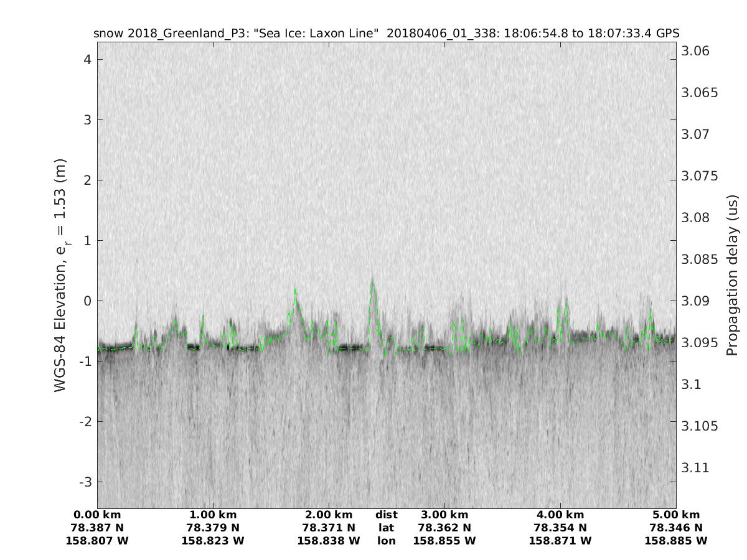The height and width of the screenshot is (560, 747).
Task: Select the 3.00 km distance tick label
Action: [x=444, y=515]
